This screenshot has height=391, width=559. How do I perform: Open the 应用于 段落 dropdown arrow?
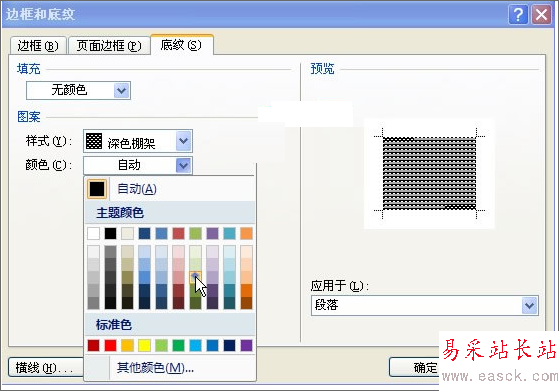click(529, 305)
